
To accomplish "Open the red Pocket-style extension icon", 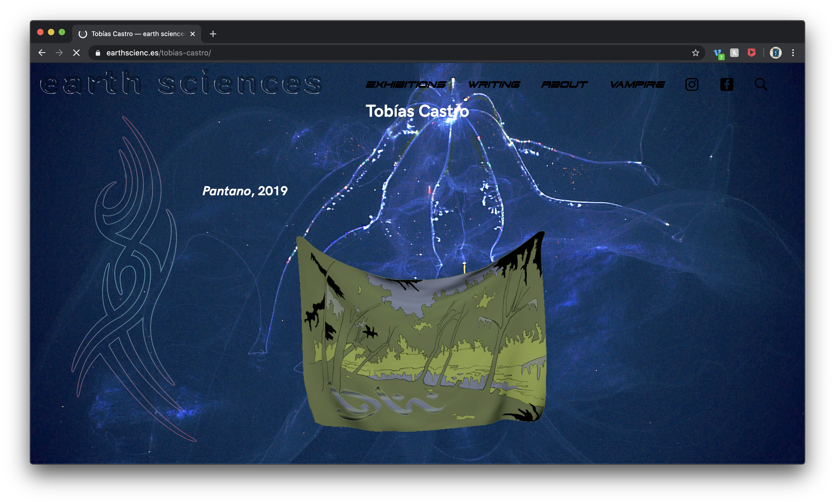I will 751,53.
